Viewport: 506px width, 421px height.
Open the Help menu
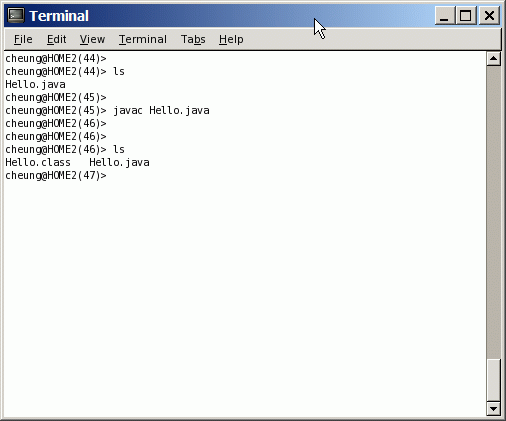231,39
